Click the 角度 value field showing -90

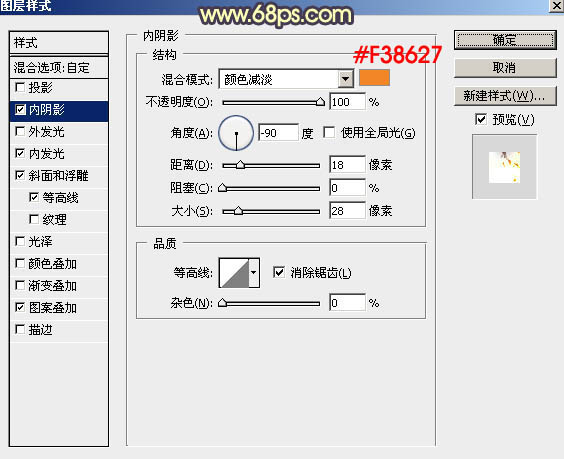[x=278, y=133]
